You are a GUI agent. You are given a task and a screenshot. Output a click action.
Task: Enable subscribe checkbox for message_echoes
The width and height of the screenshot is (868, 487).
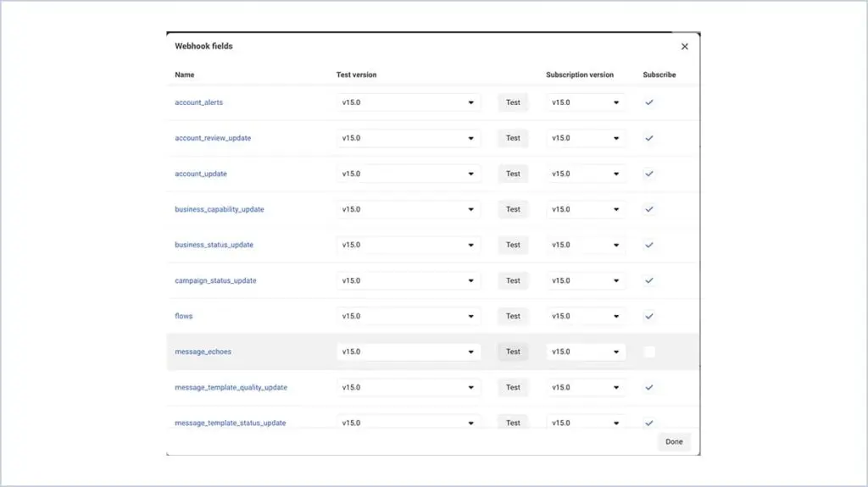[649, 351]
